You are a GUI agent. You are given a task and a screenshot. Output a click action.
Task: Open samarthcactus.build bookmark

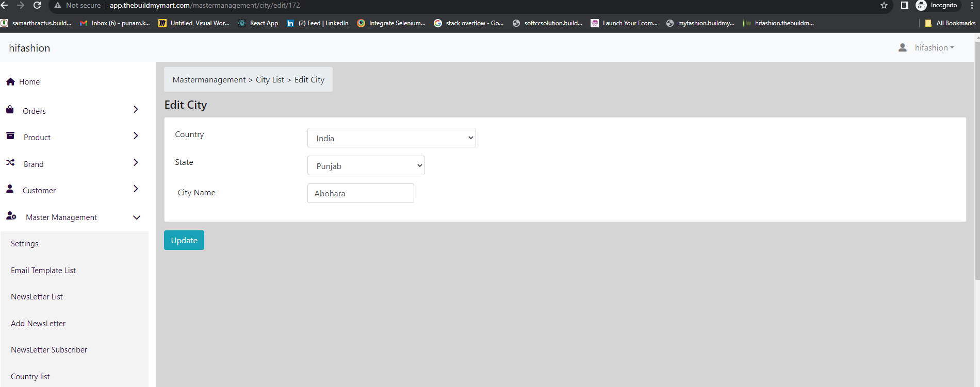(36, 23)
